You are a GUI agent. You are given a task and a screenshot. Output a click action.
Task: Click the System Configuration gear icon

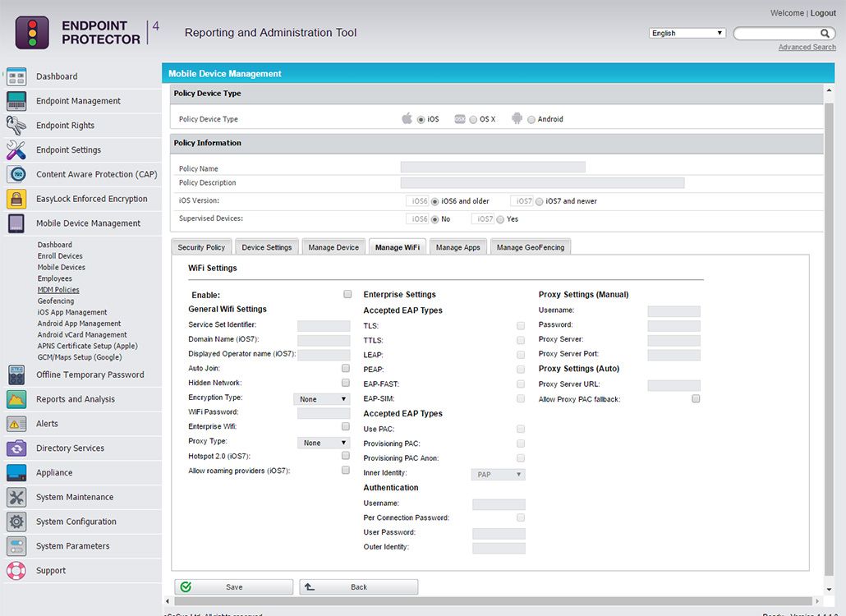click(16, 522)
